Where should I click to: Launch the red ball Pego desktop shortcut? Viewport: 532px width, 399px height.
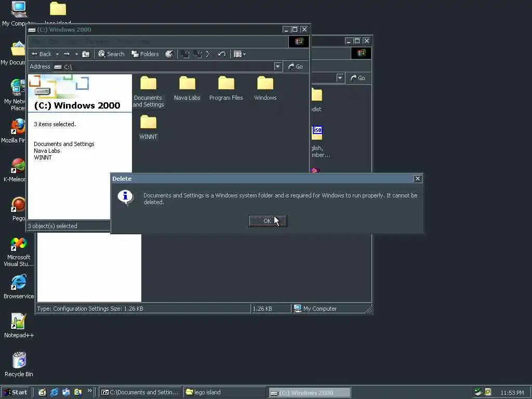[18, 205]
